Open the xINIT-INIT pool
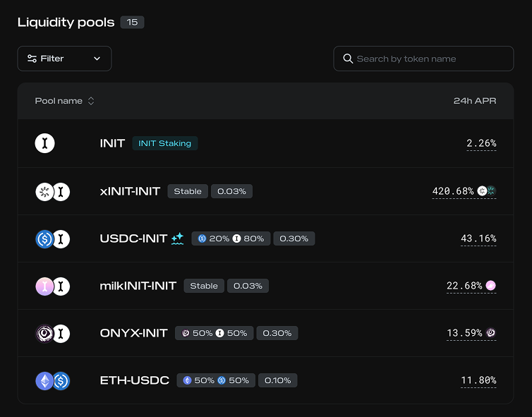The image size is (532, 417). click(x=130, y=191)
